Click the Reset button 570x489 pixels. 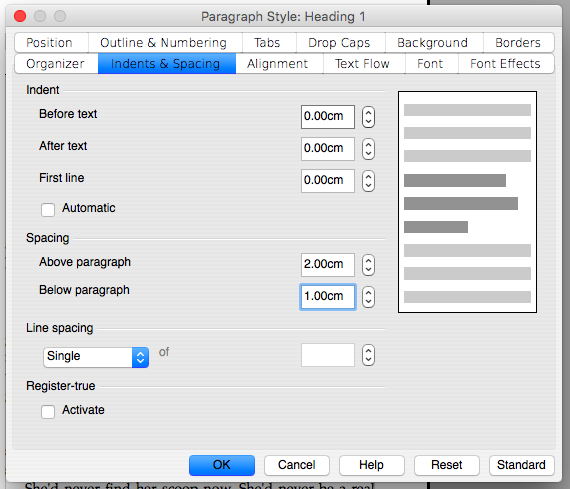click(x=447, y=465)
